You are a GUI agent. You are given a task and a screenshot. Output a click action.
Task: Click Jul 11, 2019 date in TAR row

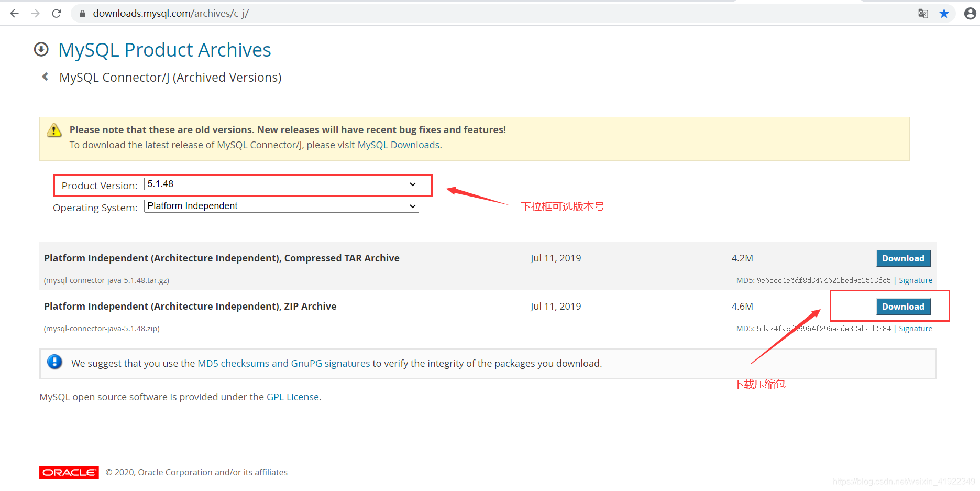[556, 258]
